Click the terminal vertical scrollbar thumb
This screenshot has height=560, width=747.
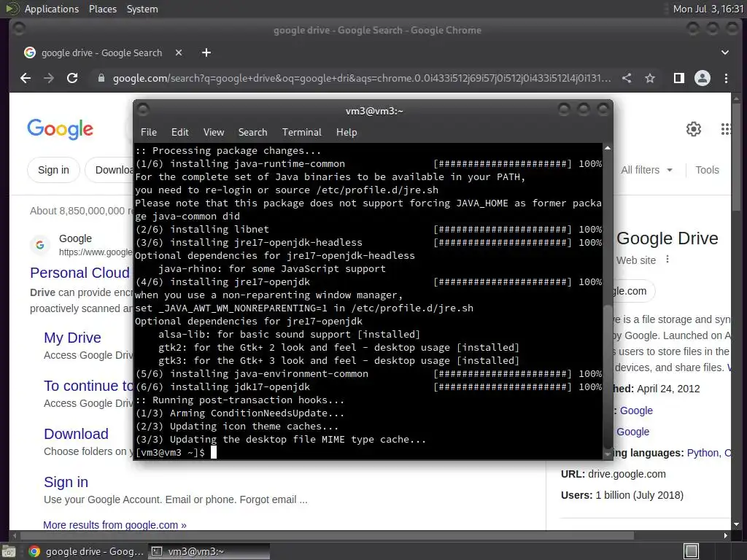[x=608, y=376]
